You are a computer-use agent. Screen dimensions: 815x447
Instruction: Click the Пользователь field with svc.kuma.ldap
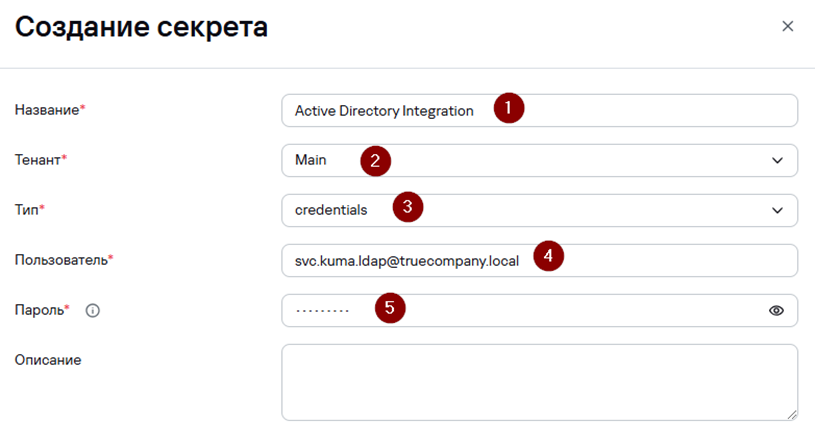(540, 260)
